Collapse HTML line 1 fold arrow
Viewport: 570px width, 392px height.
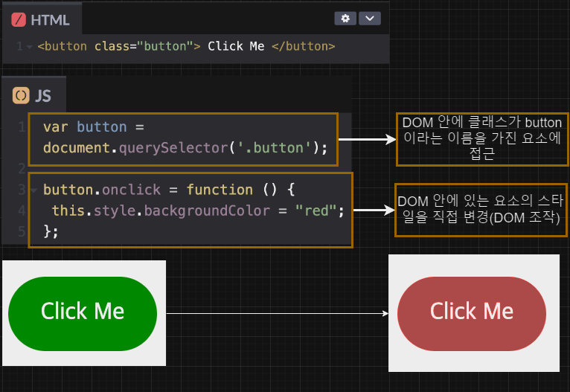(x=30, y=47)
